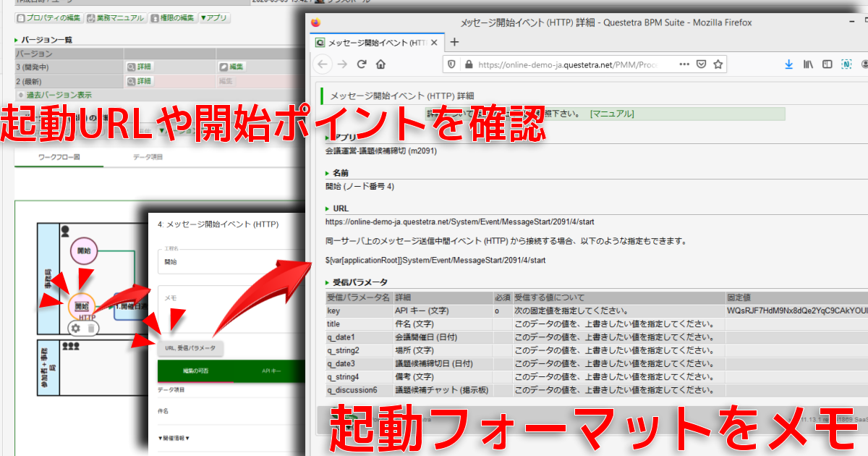Go to the Firefox home page
This screenshot has width=868, height=456.
click(380, 64)
